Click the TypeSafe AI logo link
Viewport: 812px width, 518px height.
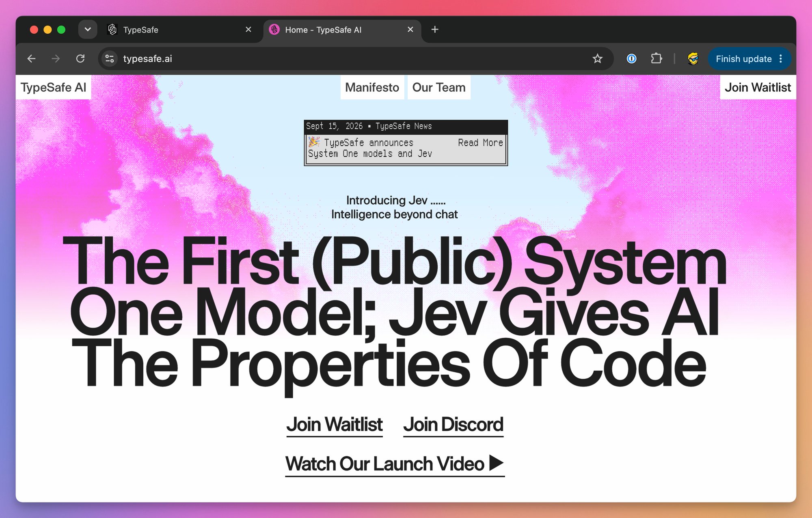pyautogui.click(x=53, y=87)
